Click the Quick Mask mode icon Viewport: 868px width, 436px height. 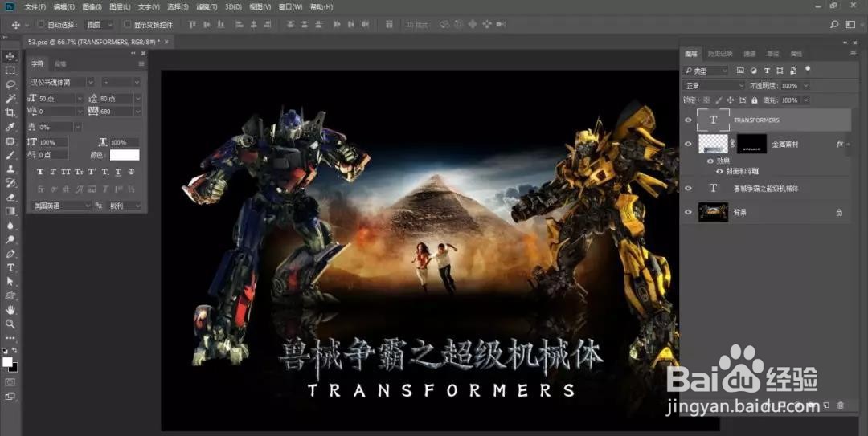(10, 382)
